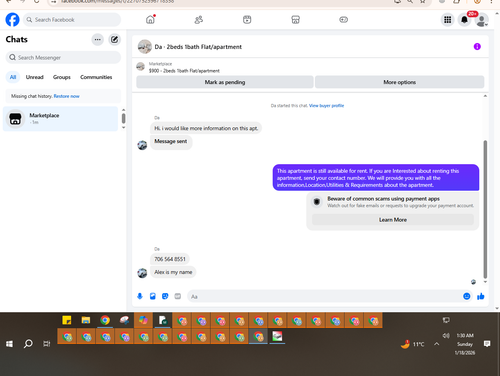Open the Facebook logo home link

click(x=12, y=20)
